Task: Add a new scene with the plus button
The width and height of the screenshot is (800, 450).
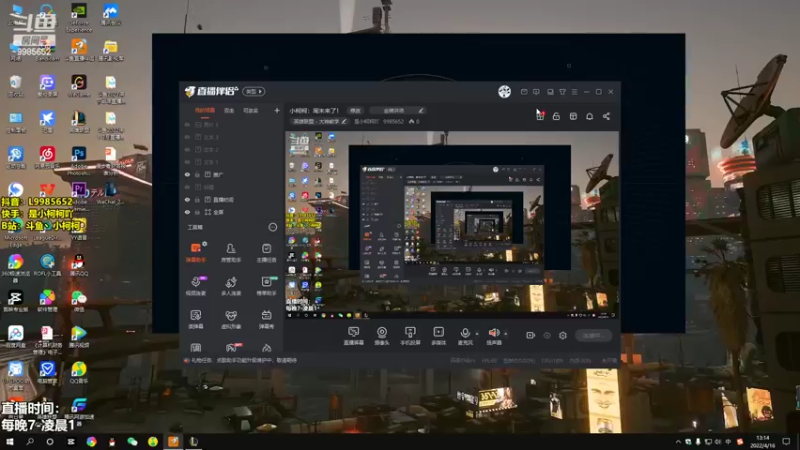Action: coord(277,110)
